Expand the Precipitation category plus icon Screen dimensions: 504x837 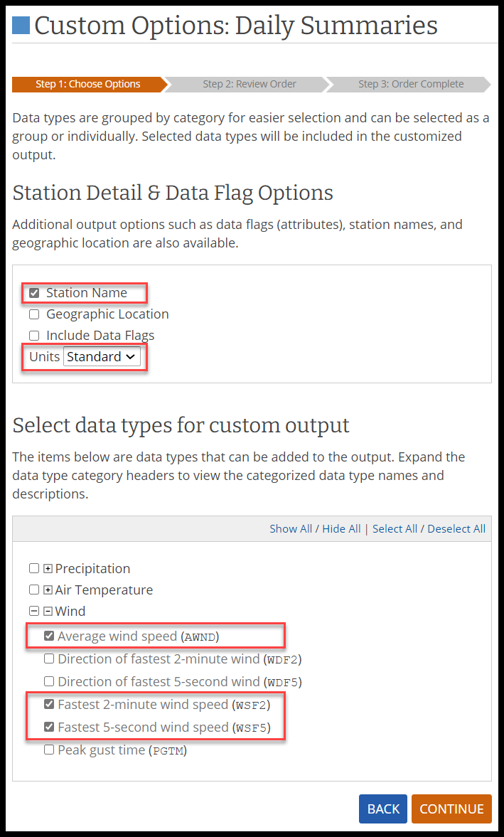pos(48,569)
